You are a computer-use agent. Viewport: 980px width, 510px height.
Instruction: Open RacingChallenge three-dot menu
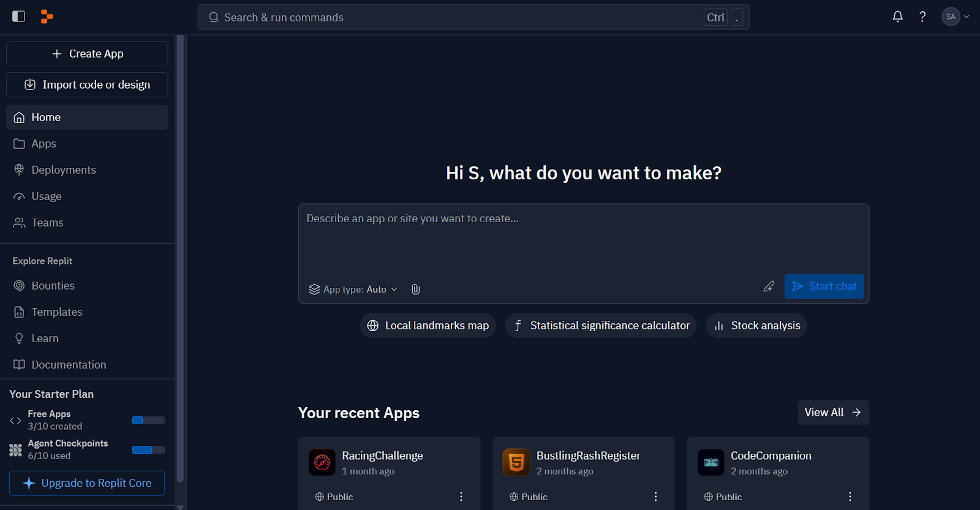click(461, 497)
